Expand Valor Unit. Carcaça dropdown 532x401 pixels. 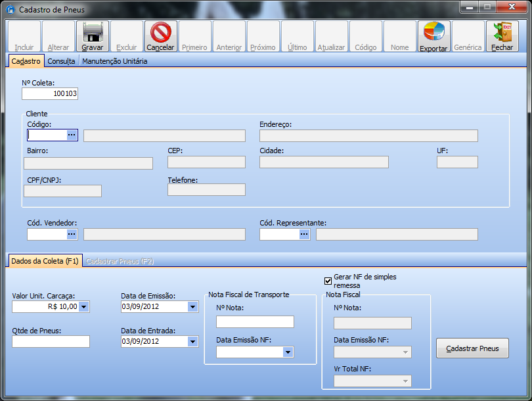coord(84,306)
